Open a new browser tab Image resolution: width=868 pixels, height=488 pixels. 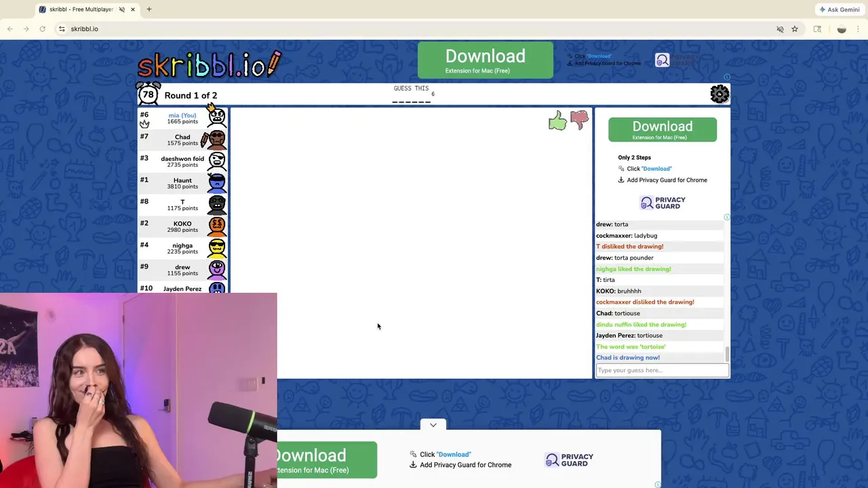coord(149,9)
